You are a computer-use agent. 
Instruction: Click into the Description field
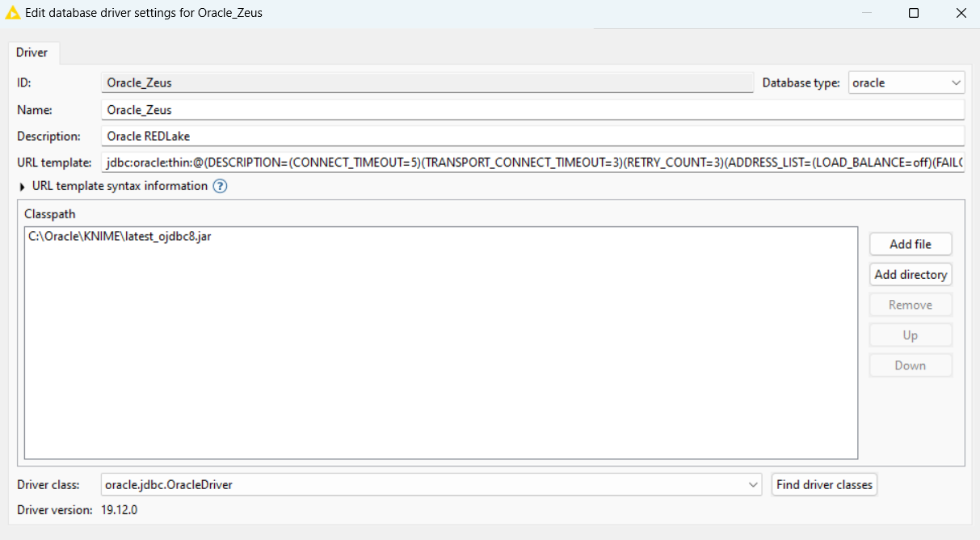pyautogui.click(x=533, y=137)
